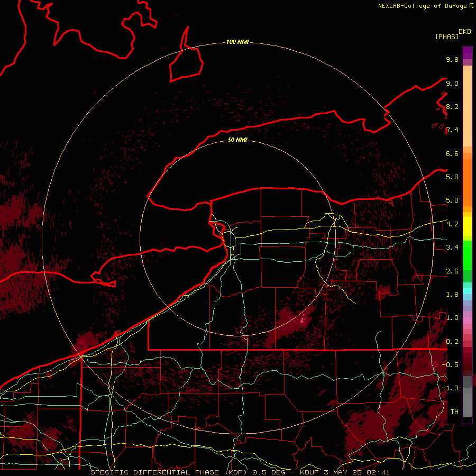Click the -1.3 scale value
The width and height of the screenshot is (476, 476).
pos(450,388)
